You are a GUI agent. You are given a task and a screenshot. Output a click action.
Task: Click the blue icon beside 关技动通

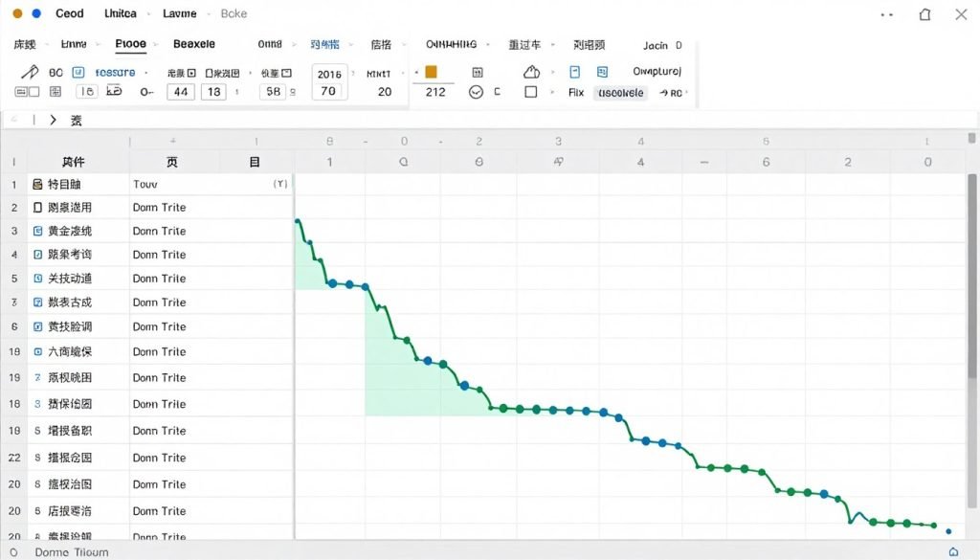(37, 279)
